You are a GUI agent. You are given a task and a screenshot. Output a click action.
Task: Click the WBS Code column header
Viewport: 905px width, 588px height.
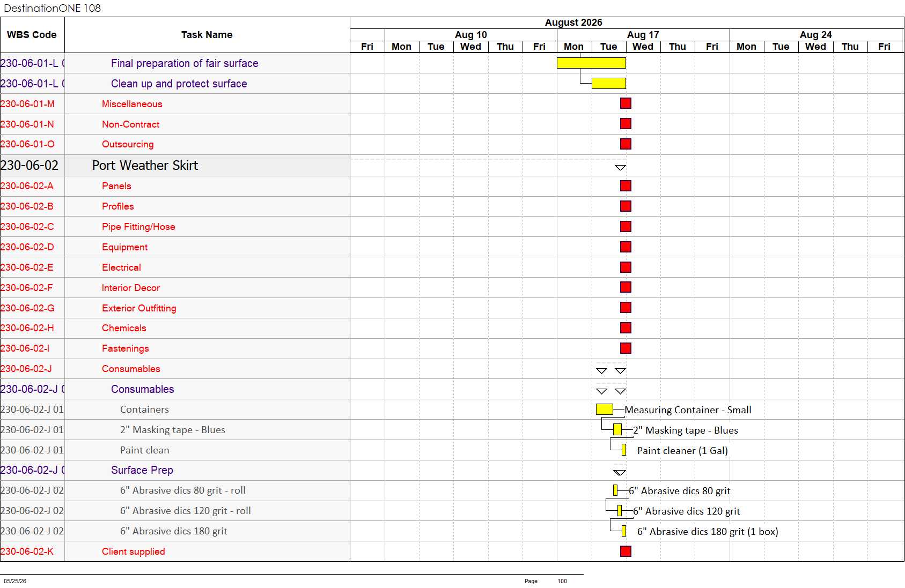point(32,35)
